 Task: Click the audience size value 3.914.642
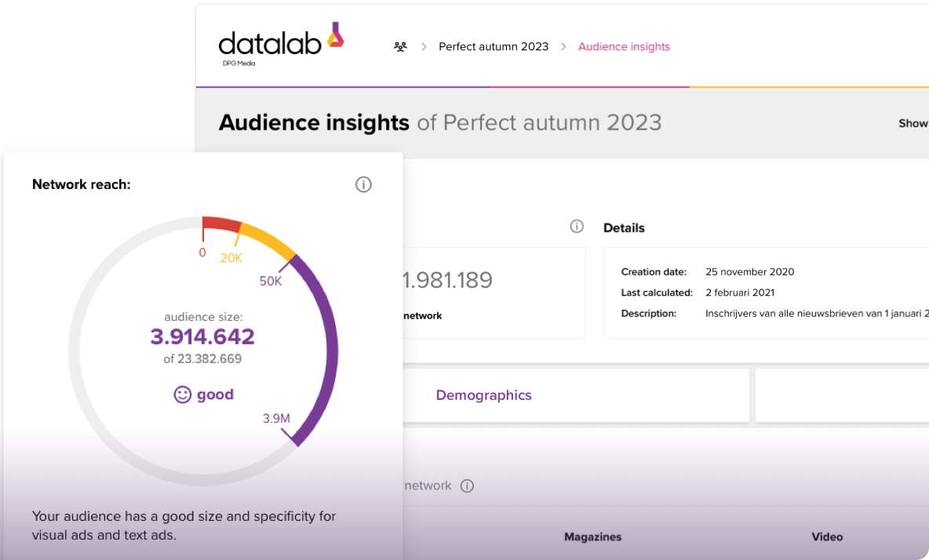[x=202, y=336]
